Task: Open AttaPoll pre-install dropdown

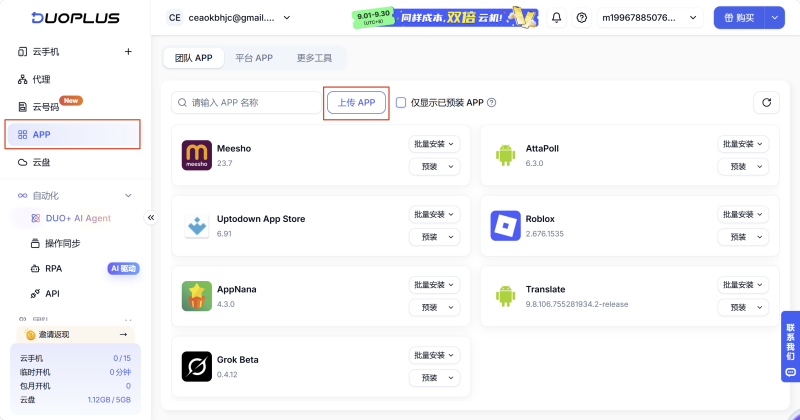Action: [x=743, y=166]
